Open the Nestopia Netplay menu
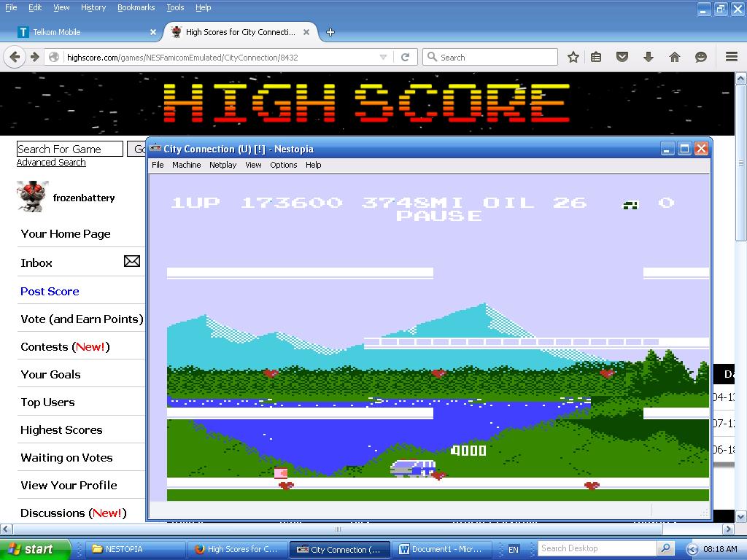Image resolution: width=747 pixels, height=560 pixels. 223,165
